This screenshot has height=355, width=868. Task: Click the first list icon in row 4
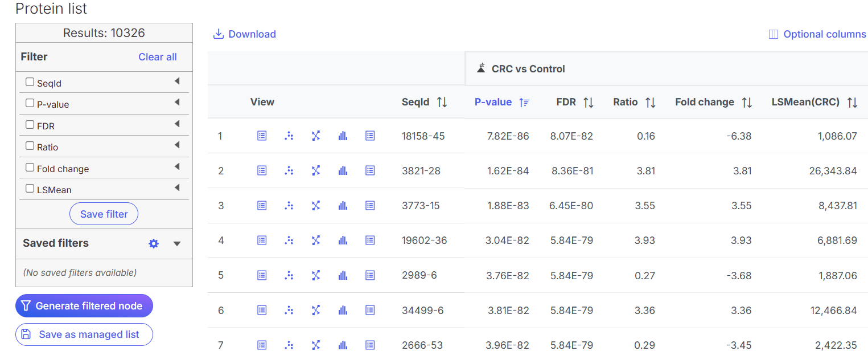[262, 240]
